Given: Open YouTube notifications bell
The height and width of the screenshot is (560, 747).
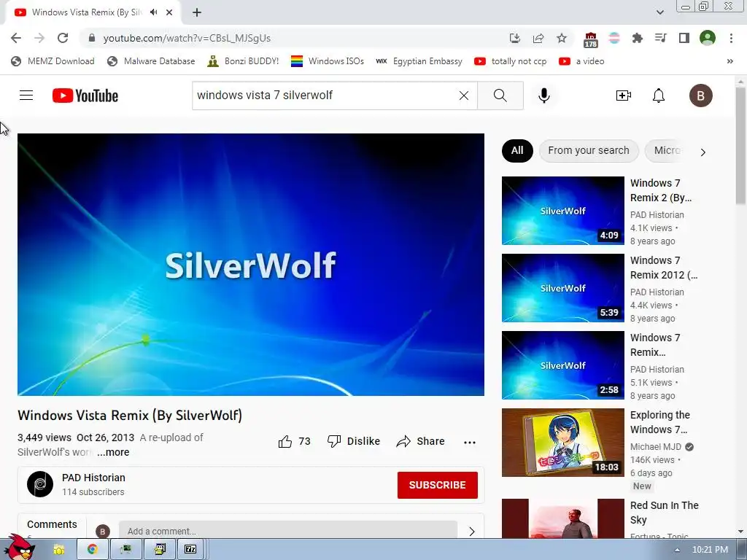Looking at the screenshot, I should [659, 96].
